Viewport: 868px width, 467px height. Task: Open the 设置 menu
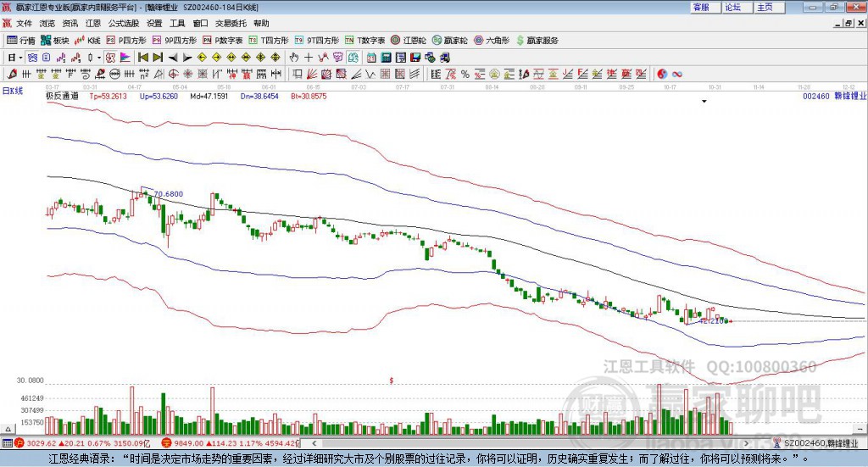[154, 23]
